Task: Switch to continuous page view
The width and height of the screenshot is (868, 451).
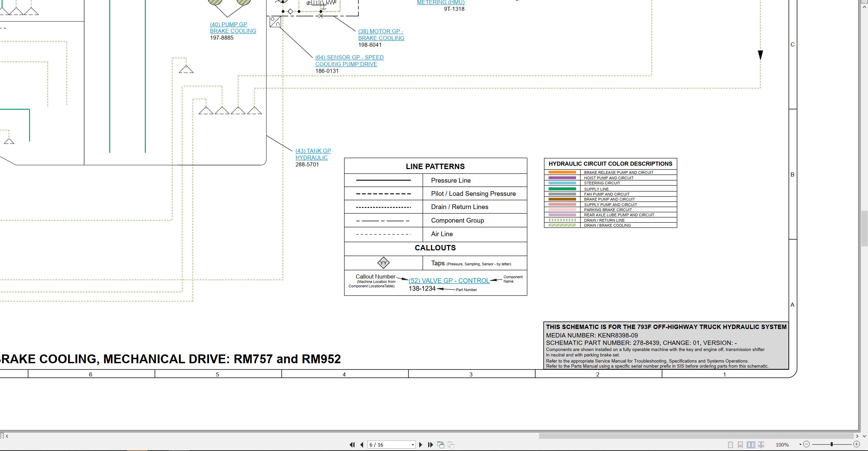Action: click(x=741, y=445)
